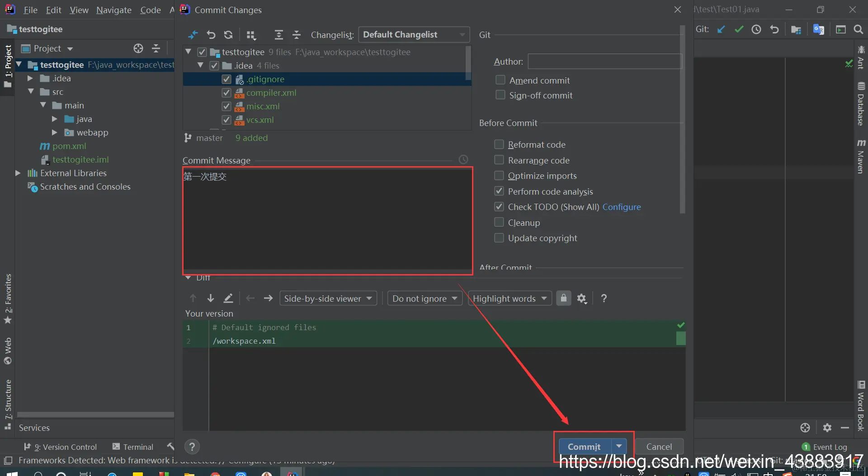Open the Changelist dropdown
This screenshot has height=476, width=868.
tap(414, 35)
